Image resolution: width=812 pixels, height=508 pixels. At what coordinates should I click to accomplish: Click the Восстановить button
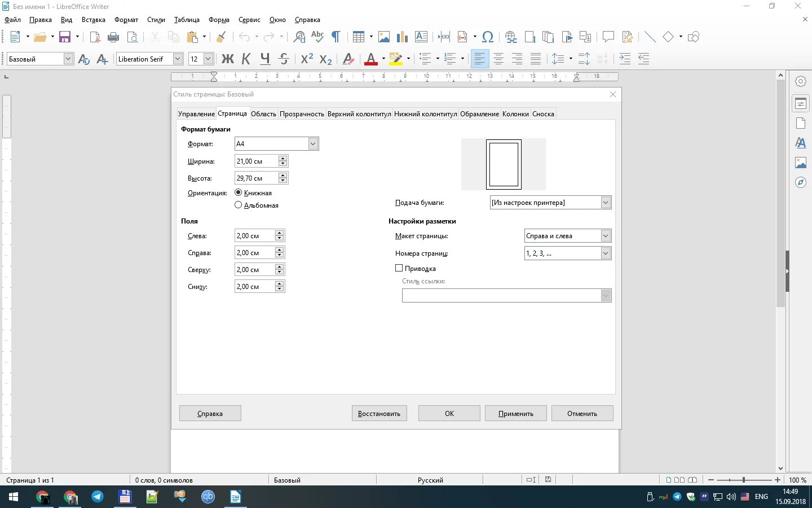379,413
